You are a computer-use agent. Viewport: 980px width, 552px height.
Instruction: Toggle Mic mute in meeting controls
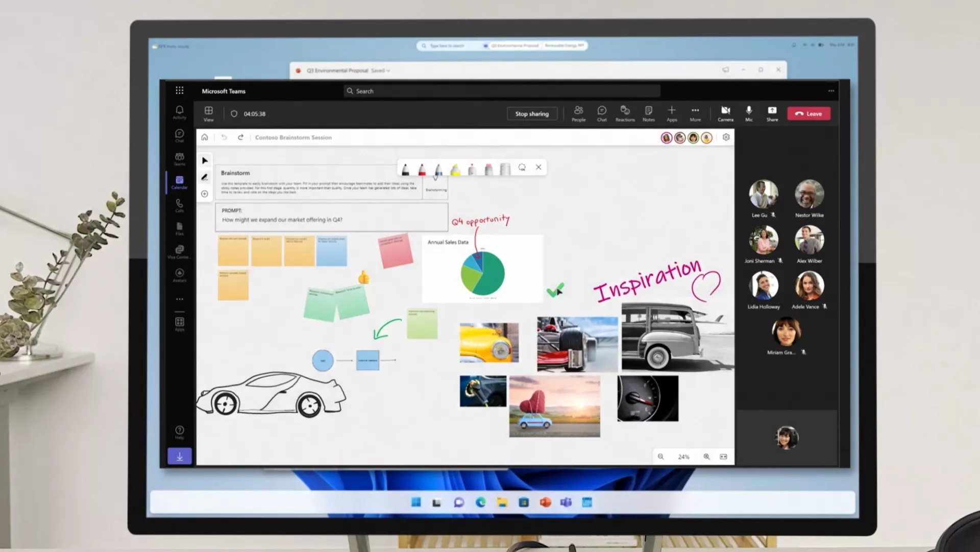748,113
